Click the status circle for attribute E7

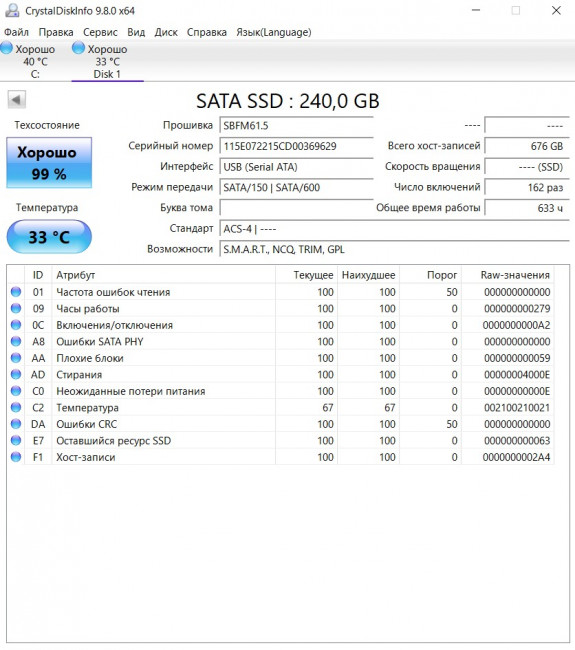coord(16,440)
